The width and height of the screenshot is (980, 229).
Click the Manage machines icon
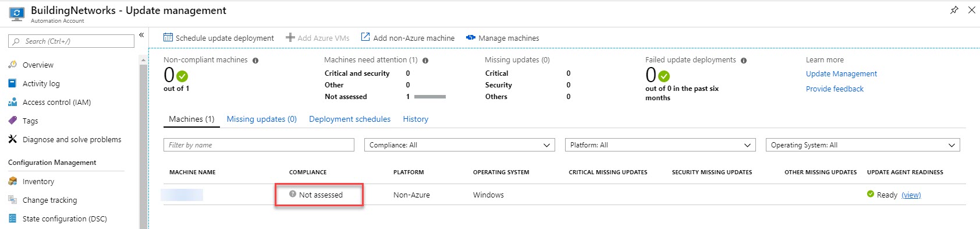471,37
